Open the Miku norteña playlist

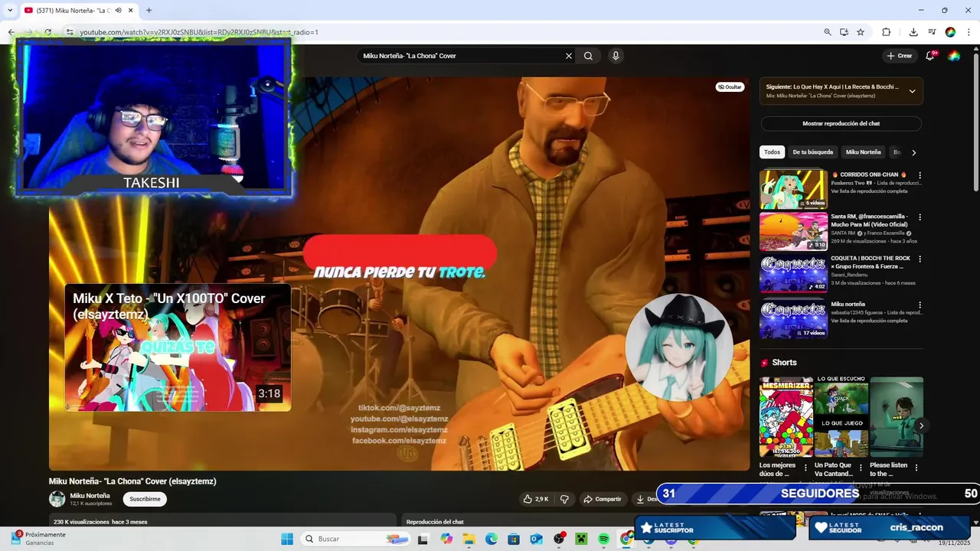pos(793,318)
